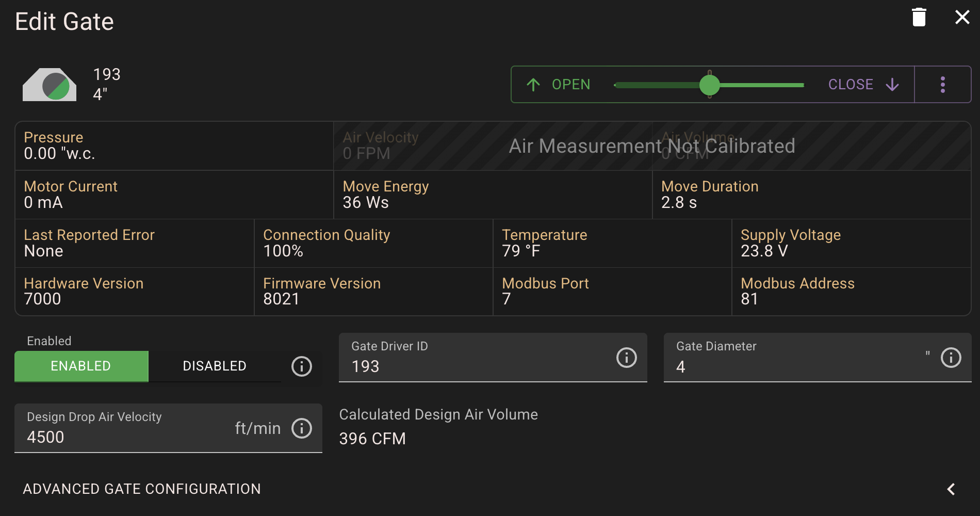Click Hardware Version 7000 cell

tap(135, 292)
